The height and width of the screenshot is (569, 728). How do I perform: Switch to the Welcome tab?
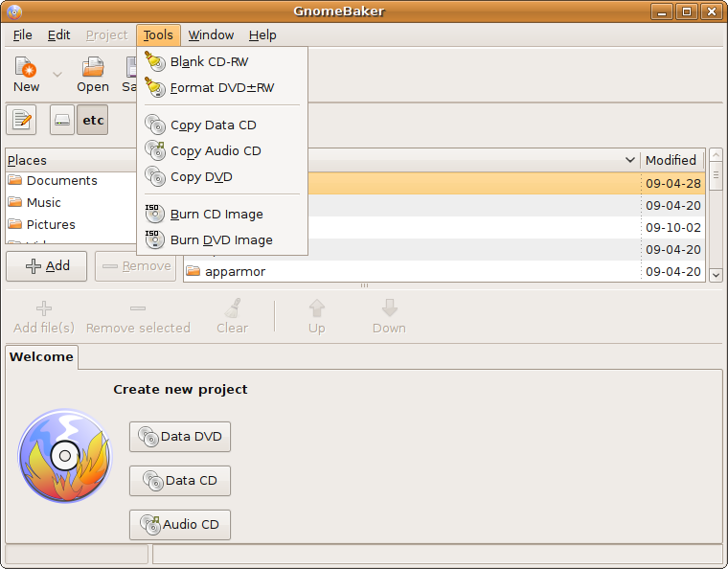click(x=41, y=357)
